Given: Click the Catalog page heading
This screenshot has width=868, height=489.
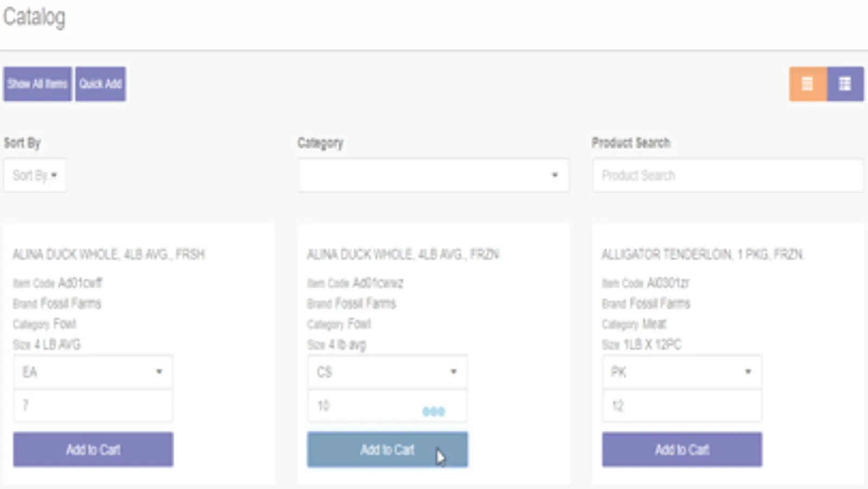Looking at the screenshot, I should [x=34, y=17].
